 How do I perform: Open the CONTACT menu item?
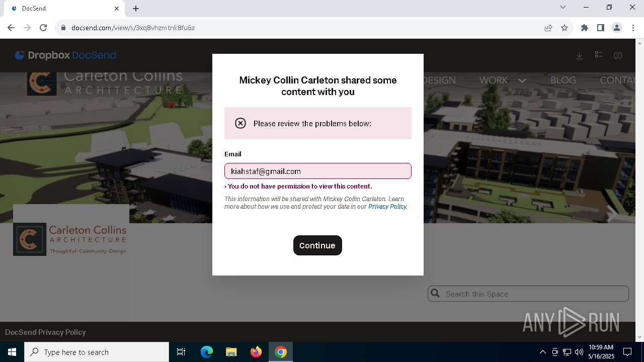click(617, 80)
